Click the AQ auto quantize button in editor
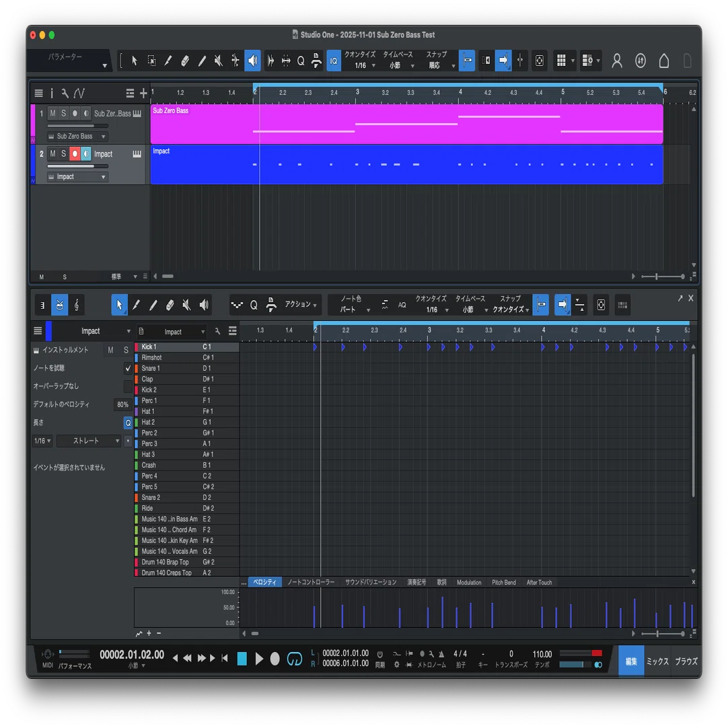 [402, 305]
